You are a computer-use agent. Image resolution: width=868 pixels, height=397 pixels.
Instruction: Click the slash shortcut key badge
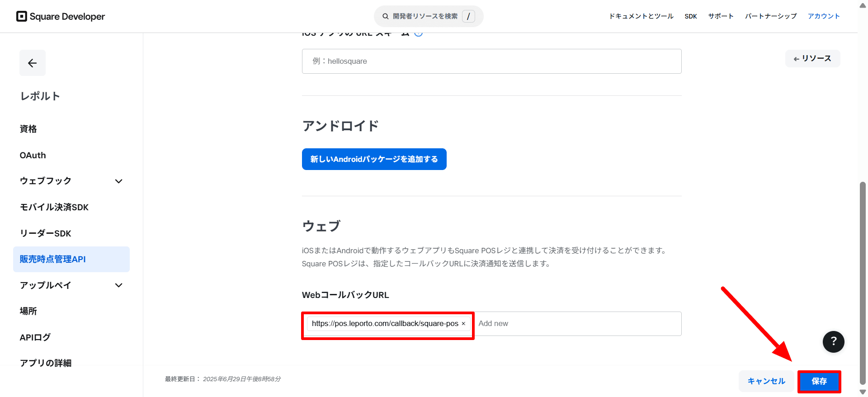pyautogui.click(x=468, y=16)
